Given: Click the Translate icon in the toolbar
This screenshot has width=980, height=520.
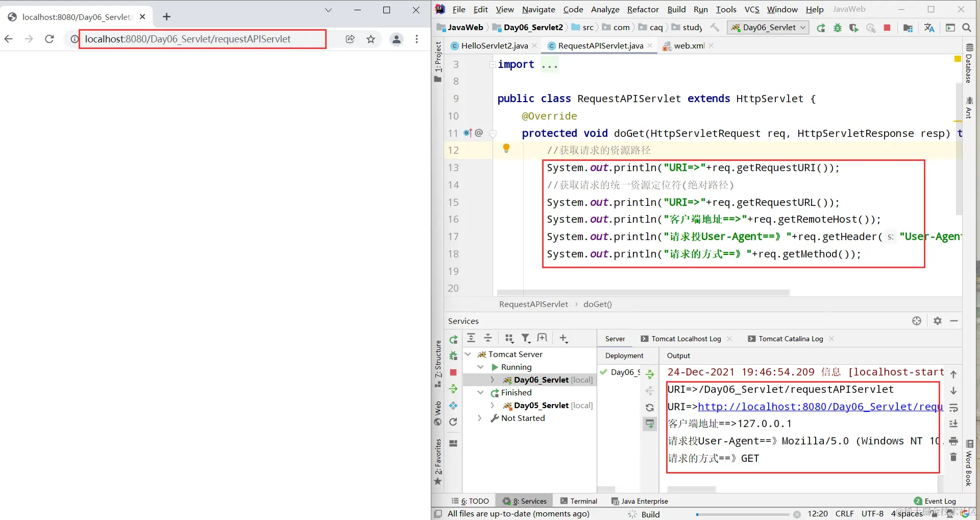Looking at the screenshot, I should (x=929, y=28).
